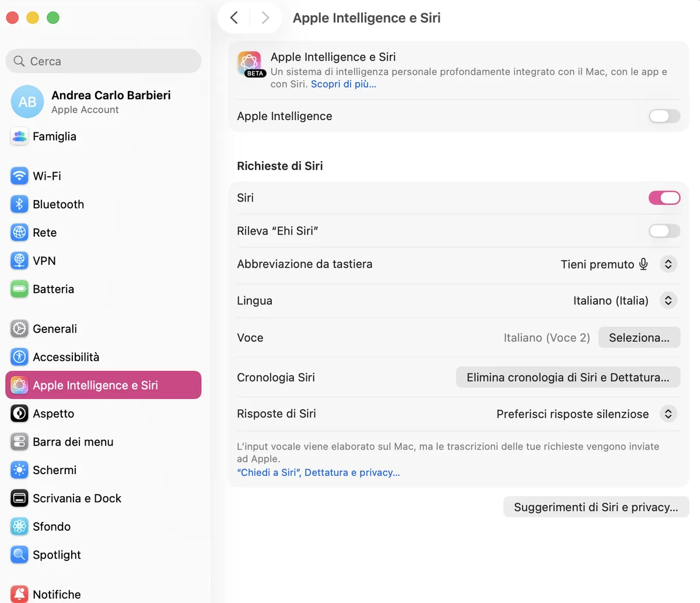This screenshot has width=700, height=603.
Task: Open the Generali settings pane
Action: [x=103, y=328]
